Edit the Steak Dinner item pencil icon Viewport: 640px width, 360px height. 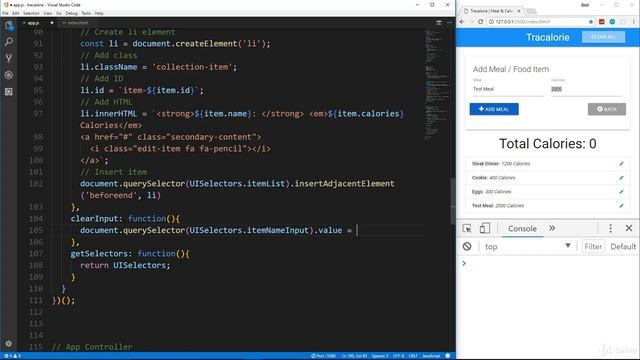click(621, 164)
